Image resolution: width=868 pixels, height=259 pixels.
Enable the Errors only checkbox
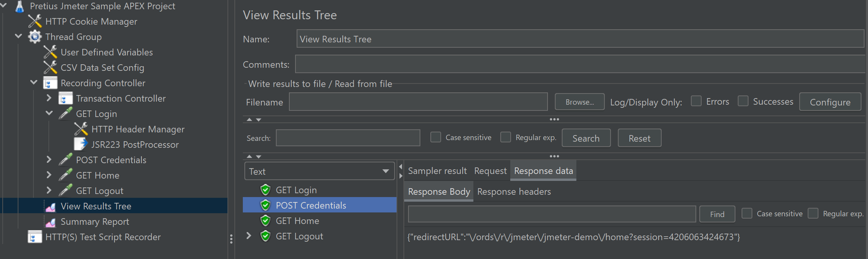coord(696,101)
